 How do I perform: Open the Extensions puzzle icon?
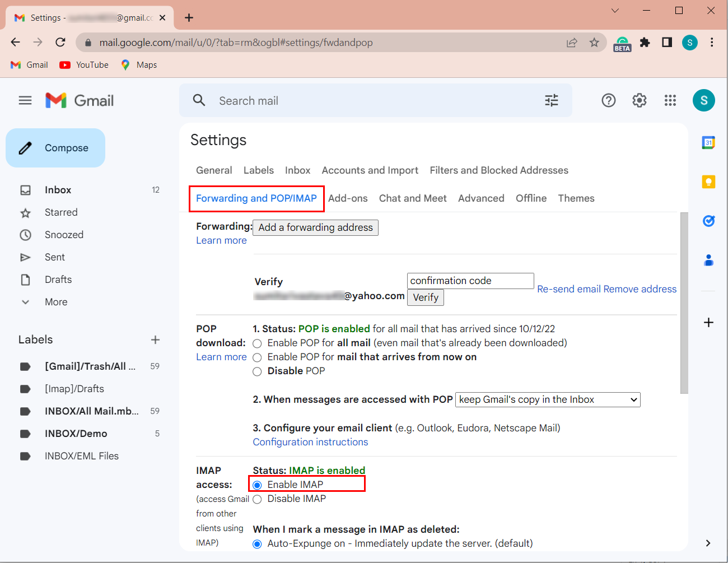[645, 43]
